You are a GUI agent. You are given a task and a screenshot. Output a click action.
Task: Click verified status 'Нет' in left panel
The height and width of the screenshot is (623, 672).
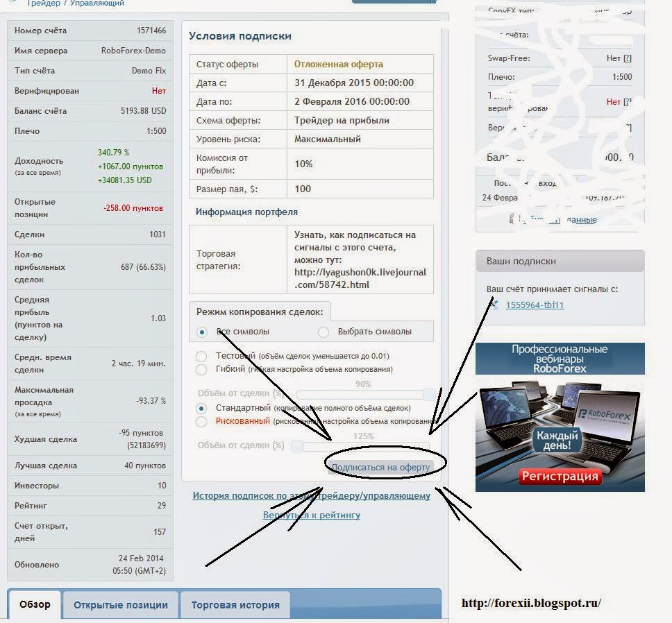[x=158, y=91]
